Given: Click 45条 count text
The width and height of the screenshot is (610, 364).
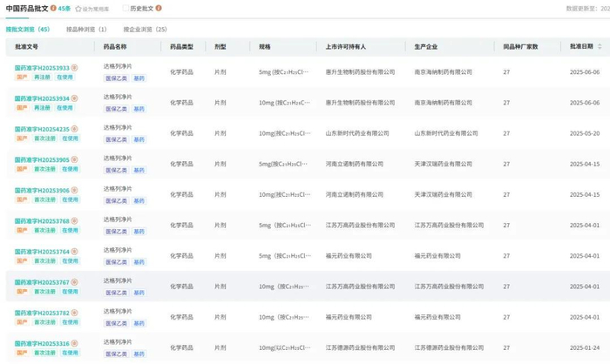Looking at the screenshot, I should tap(64, 8).
